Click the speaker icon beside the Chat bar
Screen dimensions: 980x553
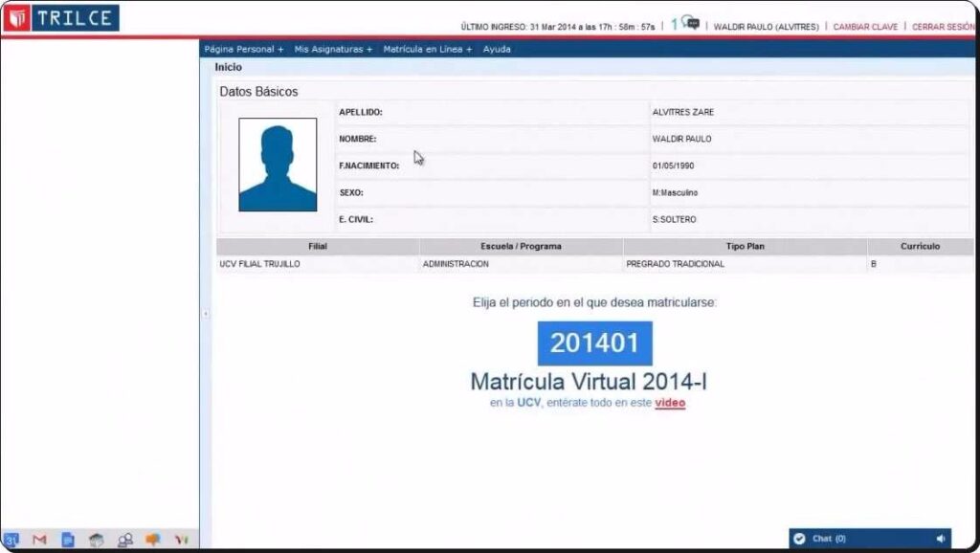941,538
